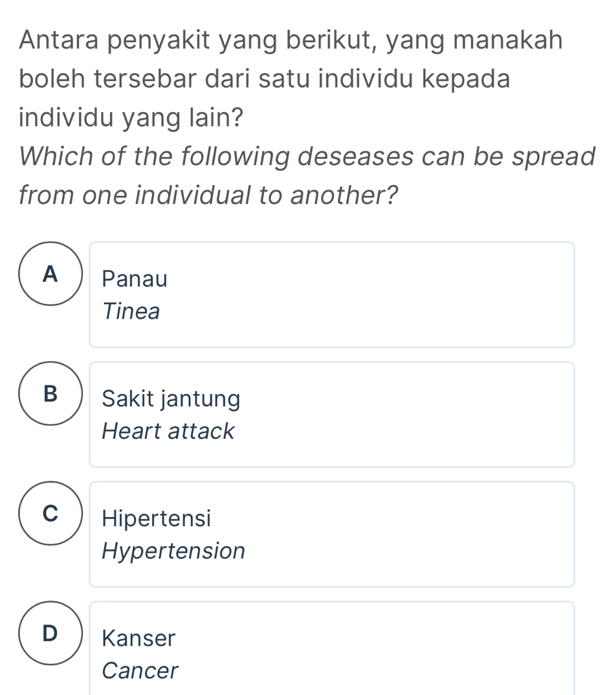
Task: Click the "Antara penyakit yang berikut" question line
Action: click(291, 41)
